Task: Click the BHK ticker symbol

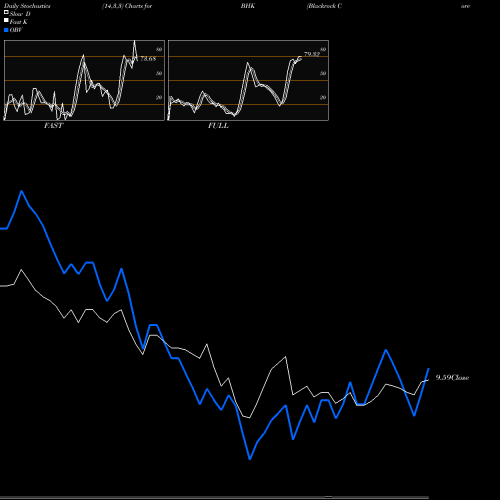Action: coord(248,6)
